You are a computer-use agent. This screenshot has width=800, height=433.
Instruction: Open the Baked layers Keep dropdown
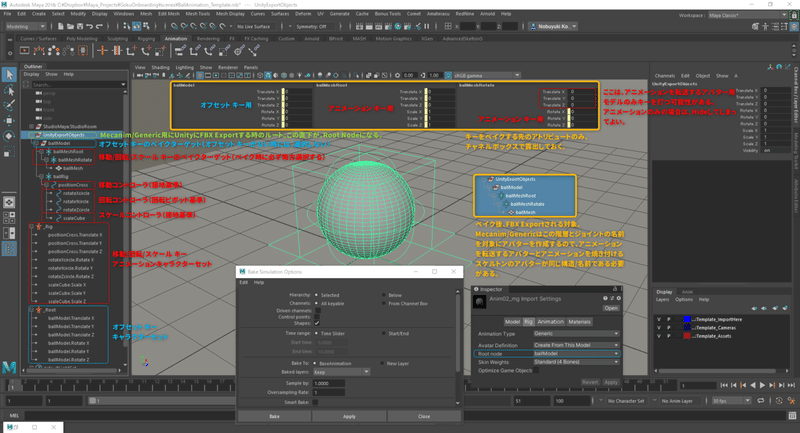[341, 372]
